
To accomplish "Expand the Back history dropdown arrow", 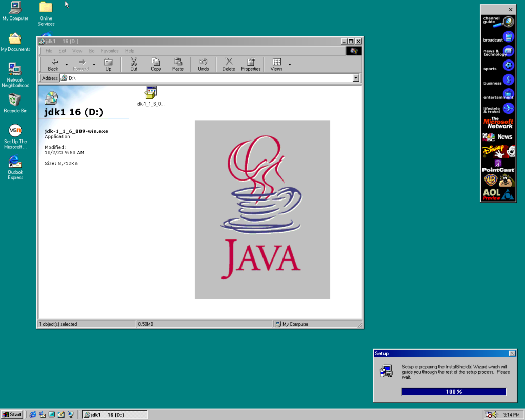I will (67, 65).
